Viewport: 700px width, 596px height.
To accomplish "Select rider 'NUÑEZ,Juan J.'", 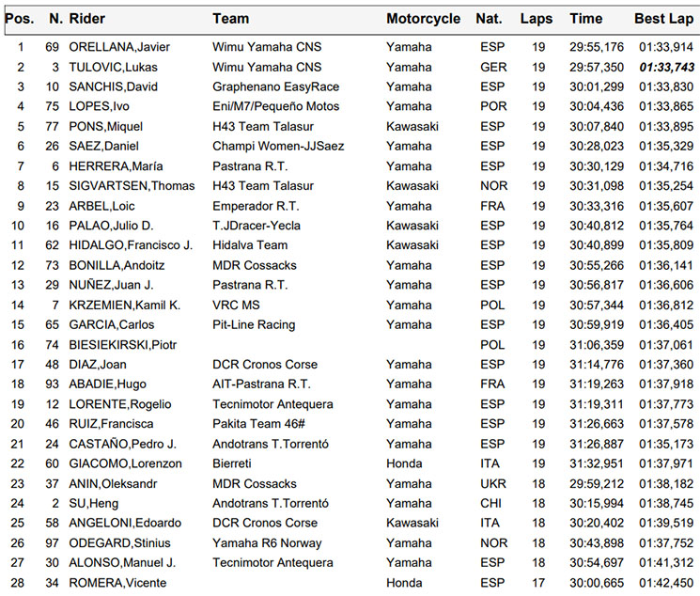I will tap(111, 285).
